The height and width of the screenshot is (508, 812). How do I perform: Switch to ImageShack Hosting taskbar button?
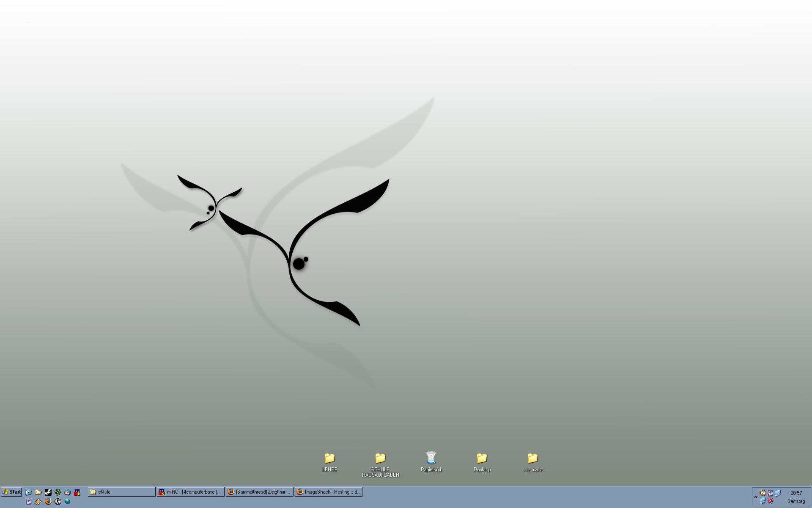coord(329,492)
